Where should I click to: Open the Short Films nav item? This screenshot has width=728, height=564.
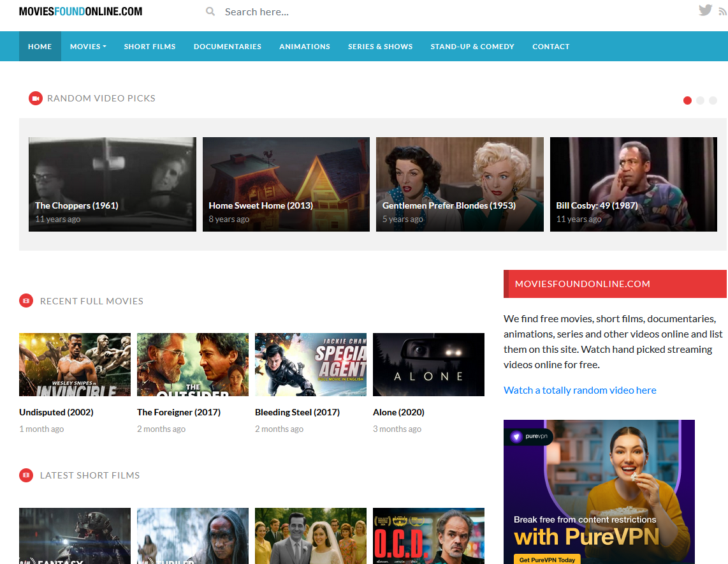(150, 47)
